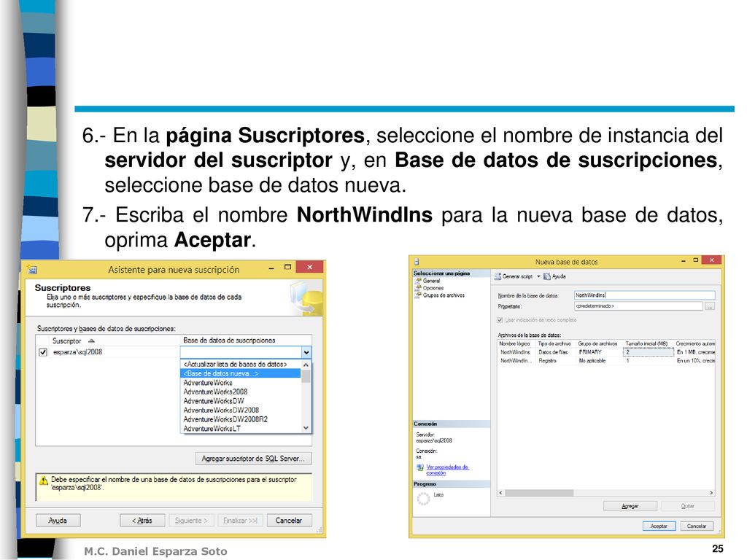Close the Asistente para nueva suscripción window
Image resolution: width=747 pixels, height=560 pixels.
309,267
